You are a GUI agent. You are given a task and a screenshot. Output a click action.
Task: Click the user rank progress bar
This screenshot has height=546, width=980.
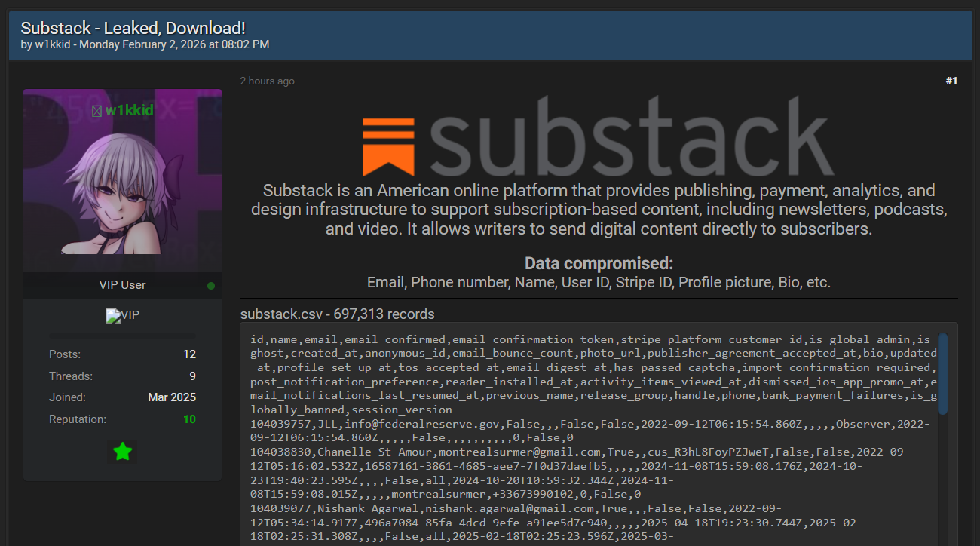point(122,336)
